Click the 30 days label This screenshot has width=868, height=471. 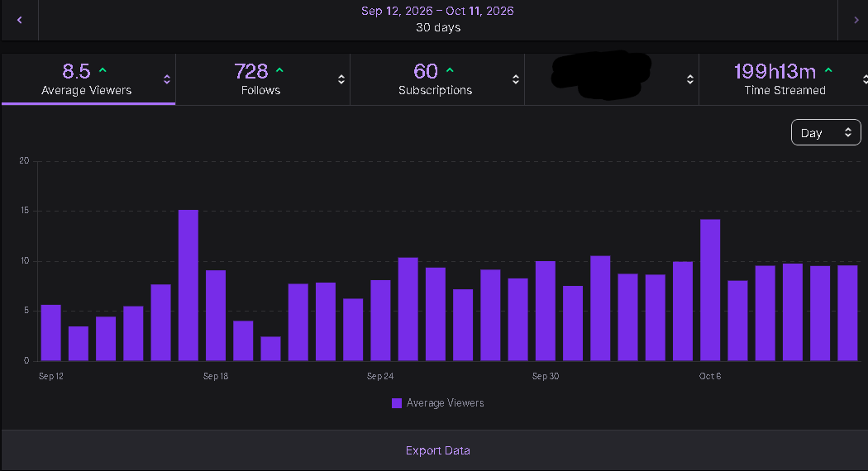438,27
